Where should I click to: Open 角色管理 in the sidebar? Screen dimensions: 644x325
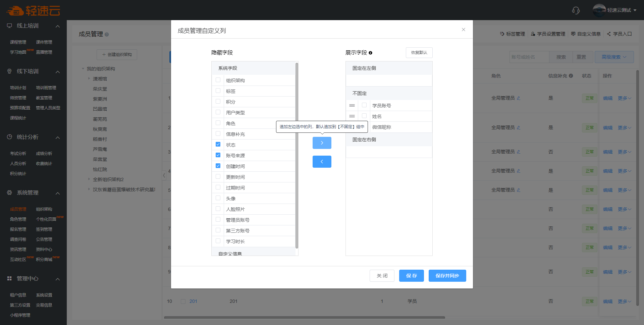coord(18,219)
